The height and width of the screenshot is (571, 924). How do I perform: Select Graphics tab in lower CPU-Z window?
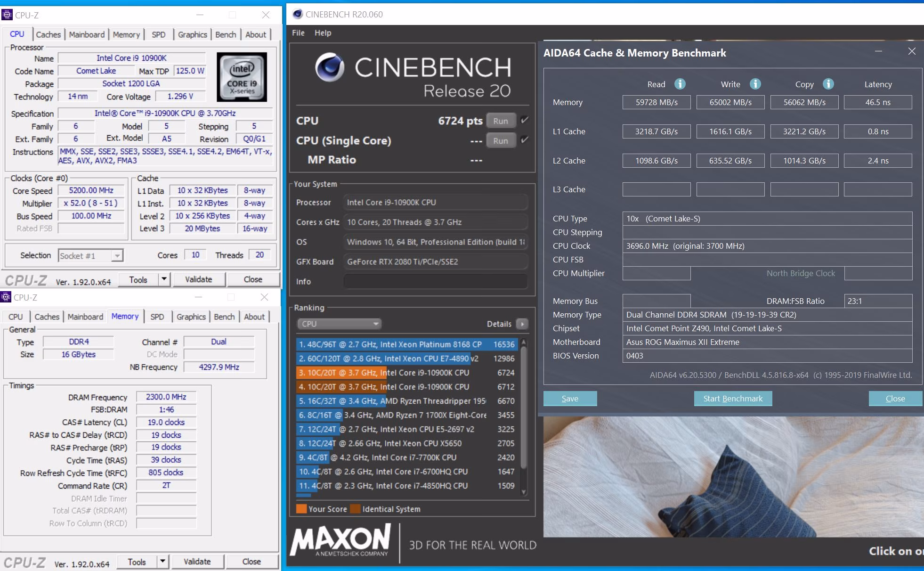tap(191, 317)
